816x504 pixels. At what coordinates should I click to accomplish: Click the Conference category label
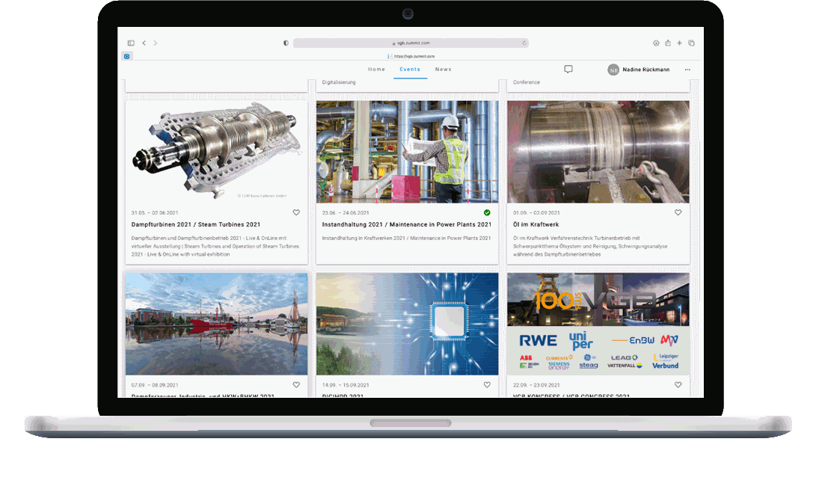[x=526, y=82]
